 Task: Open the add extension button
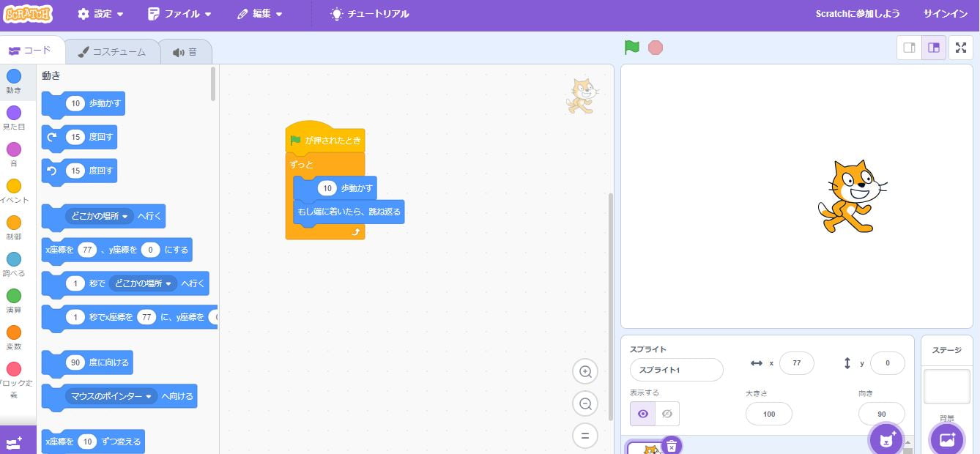click(15, 442)
